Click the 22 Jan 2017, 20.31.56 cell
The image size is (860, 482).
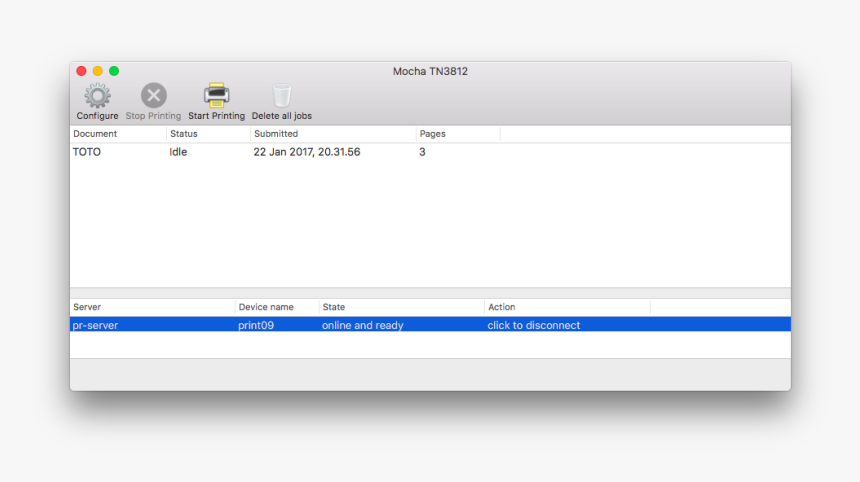[307, 152]
